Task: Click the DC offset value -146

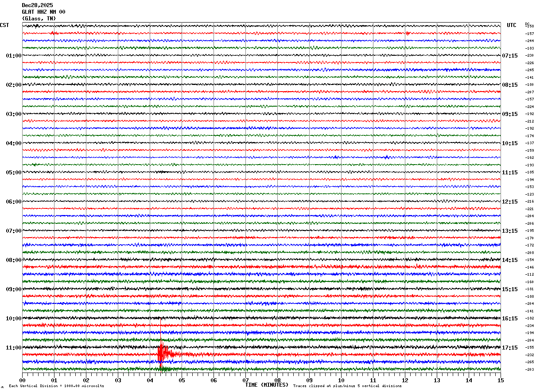Action: 529,267
